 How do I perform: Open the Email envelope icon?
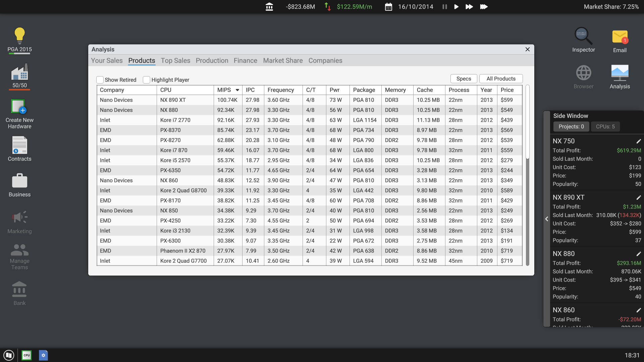[x=620, y=37]
